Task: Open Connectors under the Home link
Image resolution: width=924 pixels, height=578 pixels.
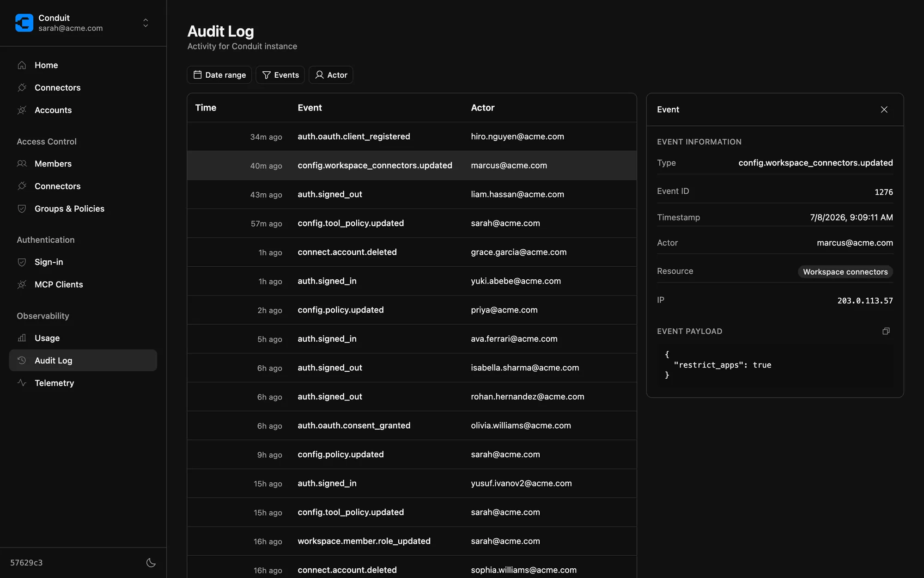Action: (83, 87)
